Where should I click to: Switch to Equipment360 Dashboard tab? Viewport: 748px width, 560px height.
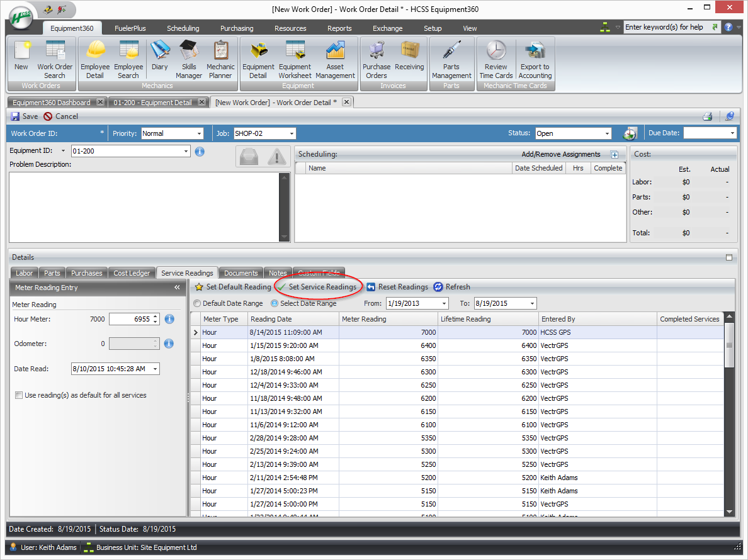click(52, 103)
